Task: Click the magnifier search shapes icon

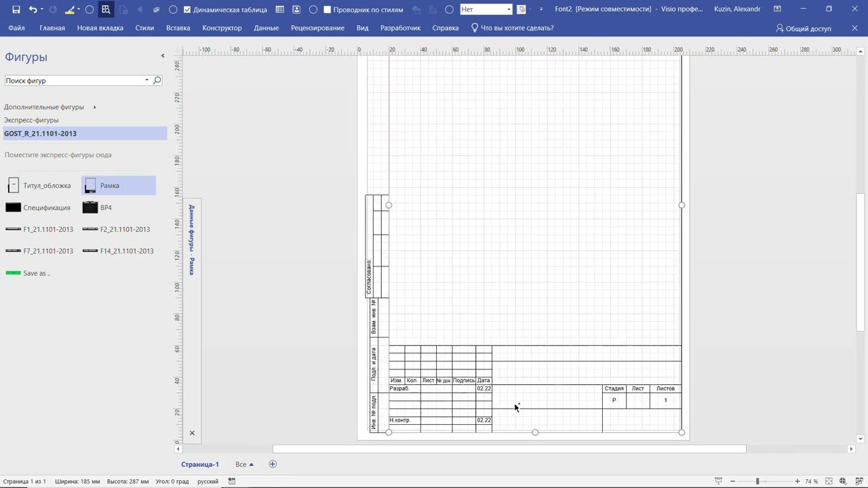Action: tap(157, 81)
